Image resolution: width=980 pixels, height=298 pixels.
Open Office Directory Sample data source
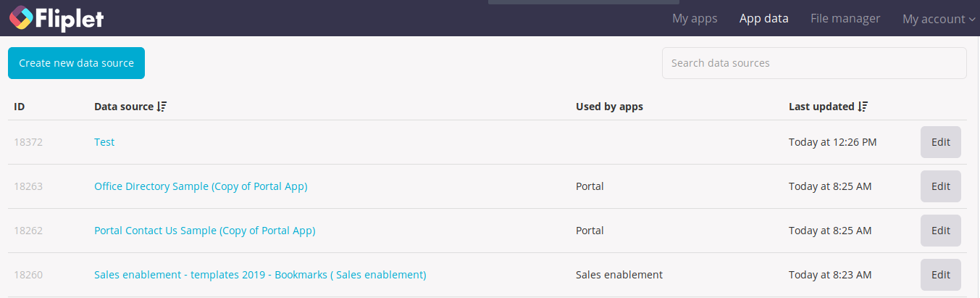coord(201,186)
